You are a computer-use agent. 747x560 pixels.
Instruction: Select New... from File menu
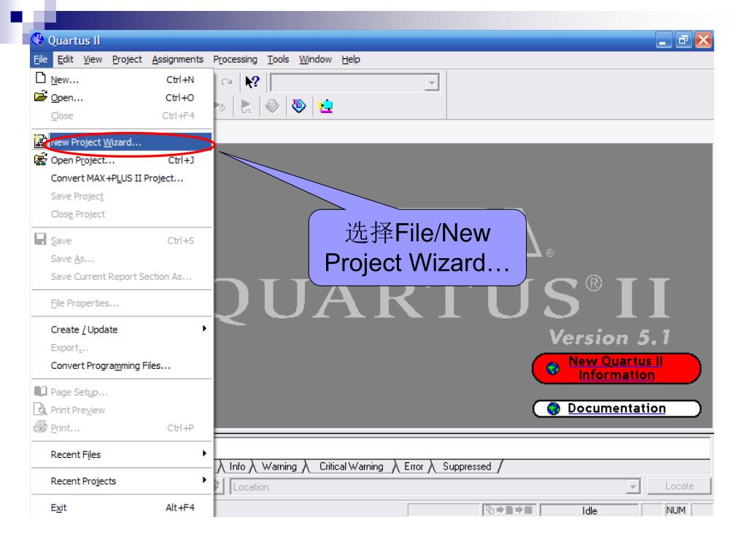click(122, 79)
